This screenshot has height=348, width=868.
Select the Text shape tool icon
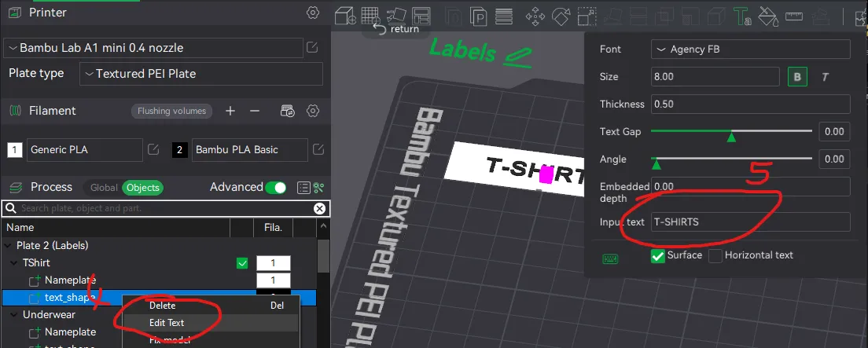click(x=741, y=16)
